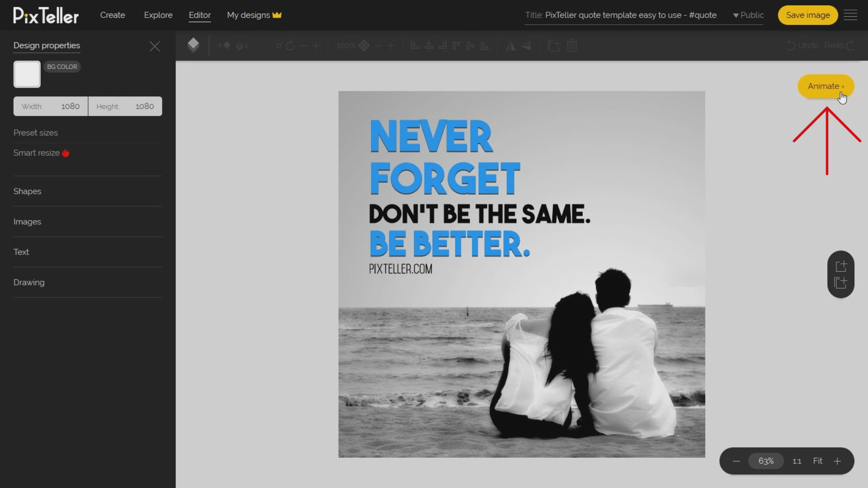Click Fit zoom option
This screenshot has width=868, height=488.
pyautogui.click(x=818, y=461)
